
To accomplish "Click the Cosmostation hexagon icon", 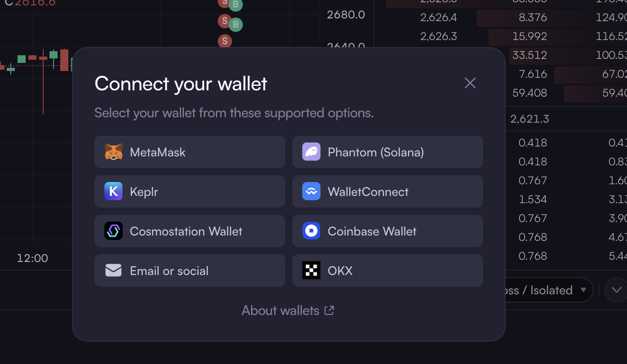I will click(x=113, y=231).
